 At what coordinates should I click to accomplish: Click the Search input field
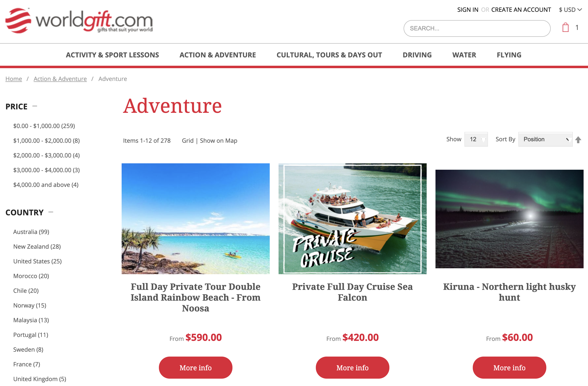tap(477, 28)
